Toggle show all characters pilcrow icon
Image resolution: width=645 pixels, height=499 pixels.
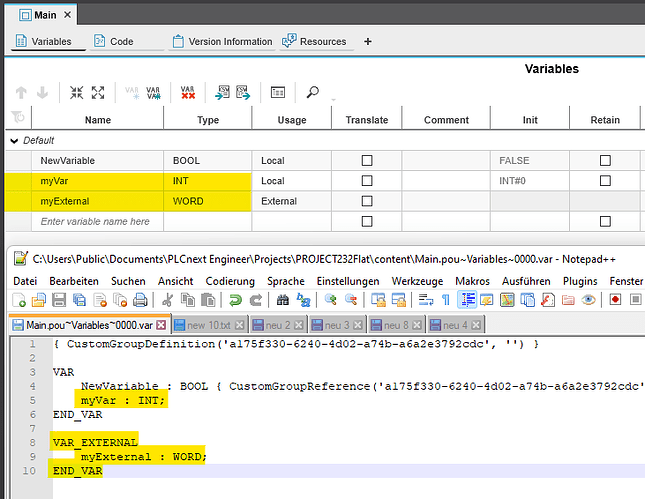pos(446,300)
